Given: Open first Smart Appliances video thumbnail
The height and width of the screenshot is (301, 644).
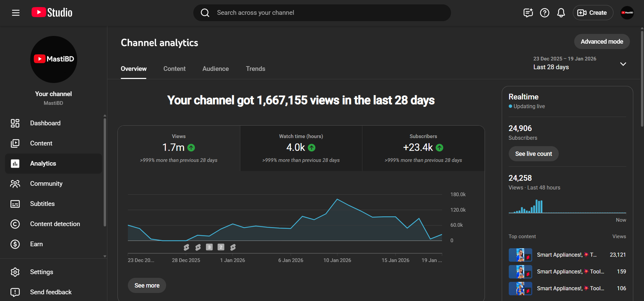Looking at the screenshot, I should [x=520, y=255].
